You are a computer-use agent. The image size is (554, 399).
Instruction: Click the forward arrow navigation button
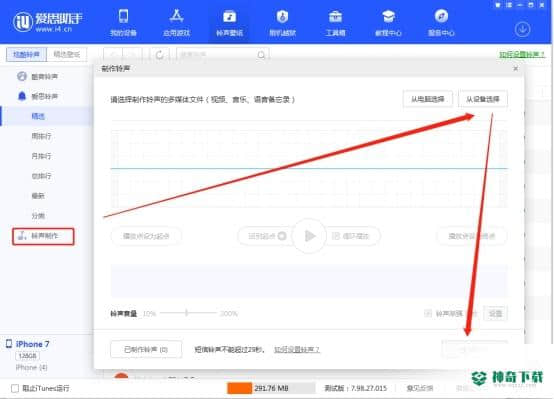point(132,55)
